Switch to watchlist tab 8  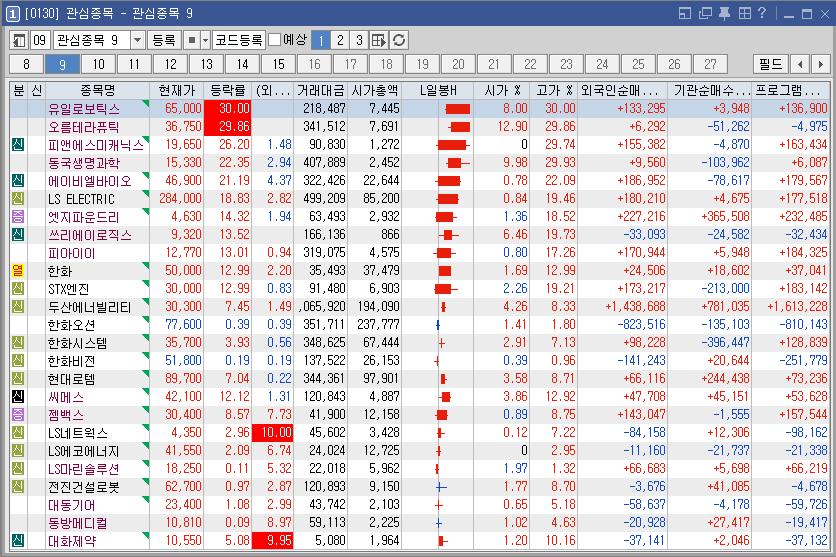[x=27, y=64]
